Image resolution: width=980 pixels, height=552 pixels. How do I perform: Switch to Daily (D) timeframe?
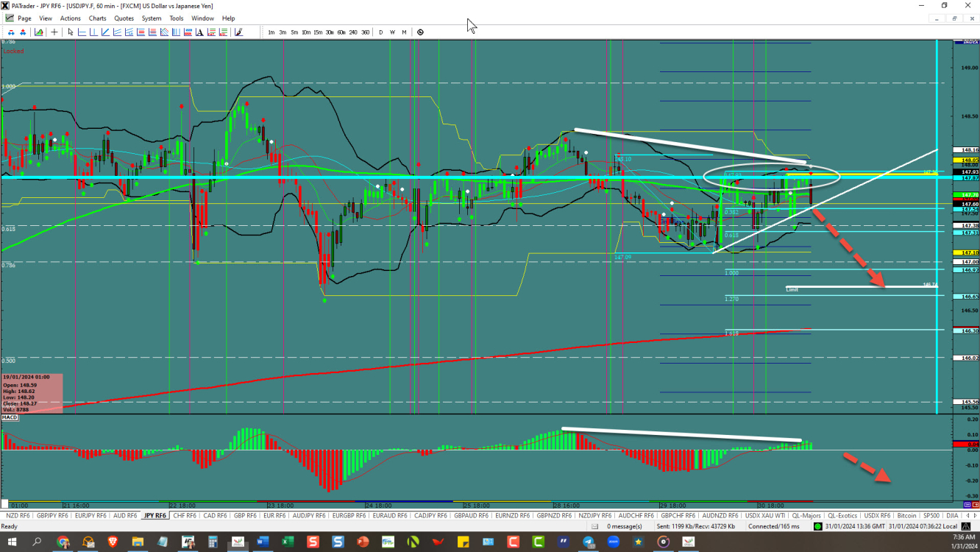pyautogui.click(x=380, y=32)
